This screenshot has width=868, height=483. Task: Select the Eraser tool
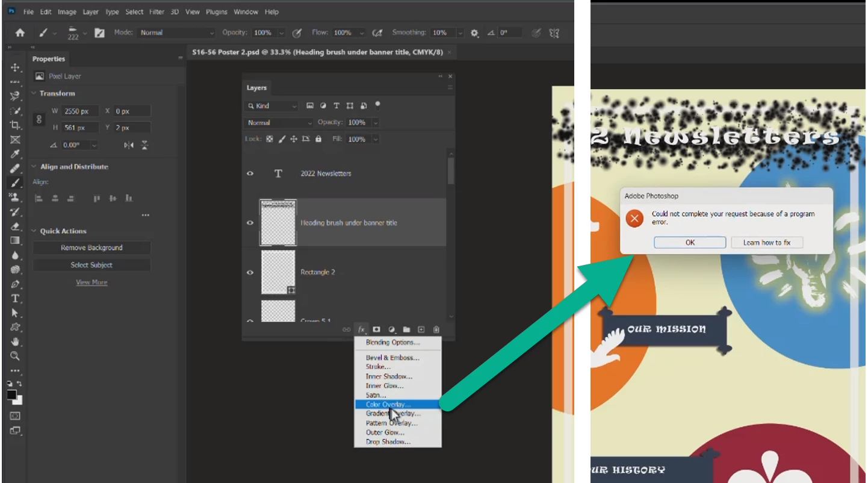(16, 226)
